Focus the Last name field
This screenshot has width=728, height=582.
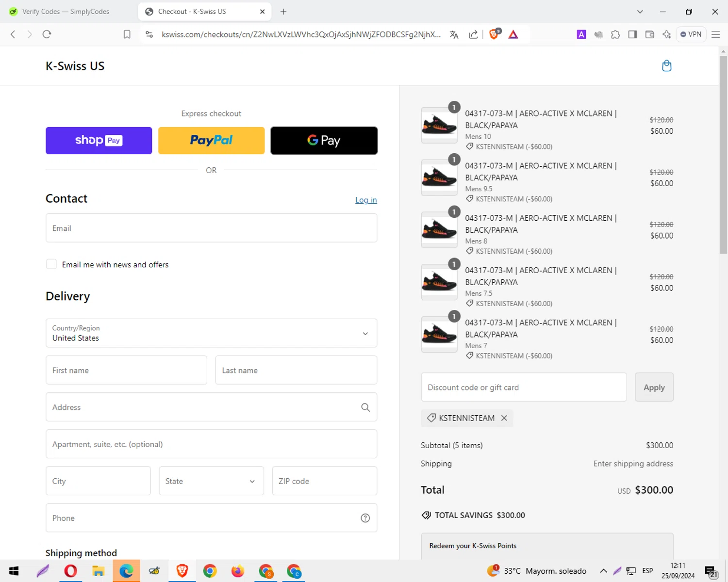tap(296, 370)
